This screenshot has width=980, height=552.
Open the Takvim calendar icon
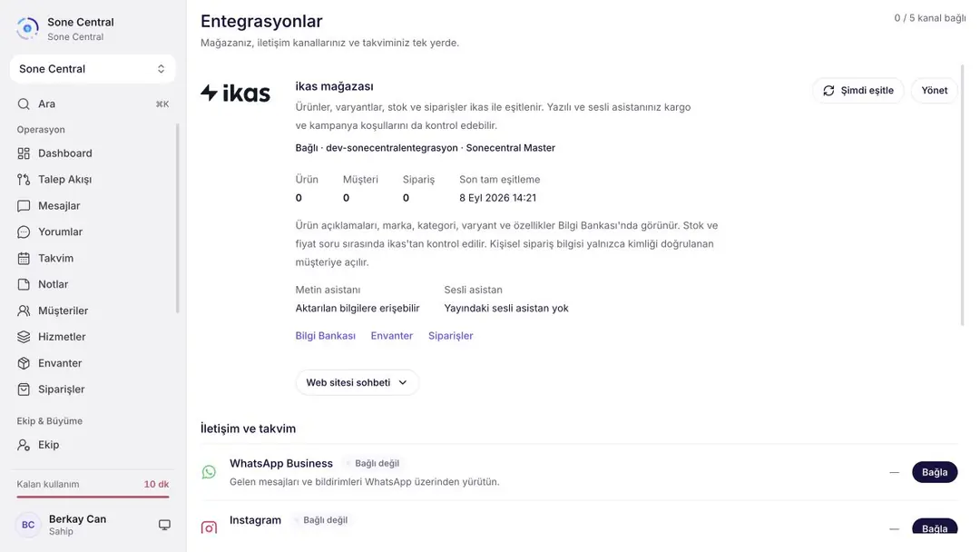tap(24, 258)
